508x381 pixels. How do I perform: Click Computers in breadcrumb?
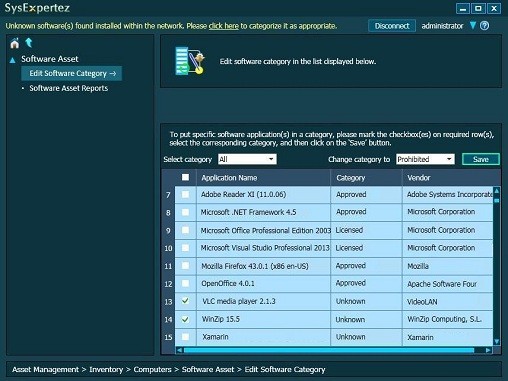[x=152, y=370]
